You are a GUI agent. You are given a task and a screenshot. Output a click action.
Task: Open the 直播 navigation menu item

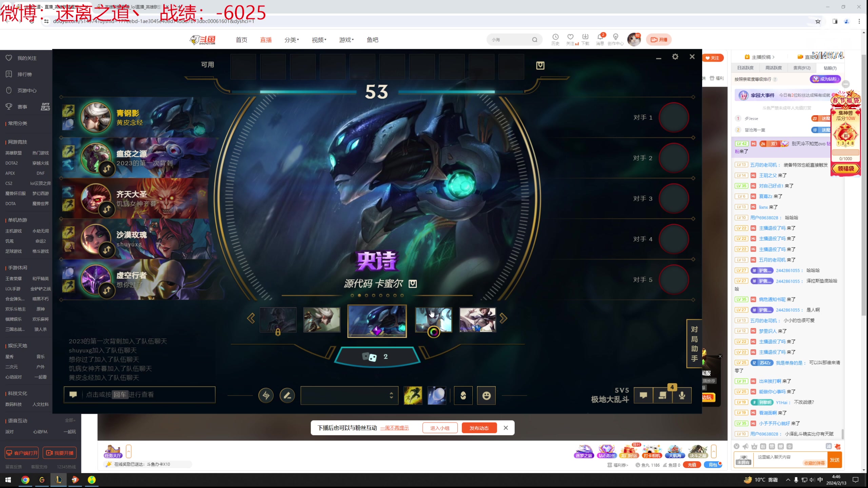point(266,40)
